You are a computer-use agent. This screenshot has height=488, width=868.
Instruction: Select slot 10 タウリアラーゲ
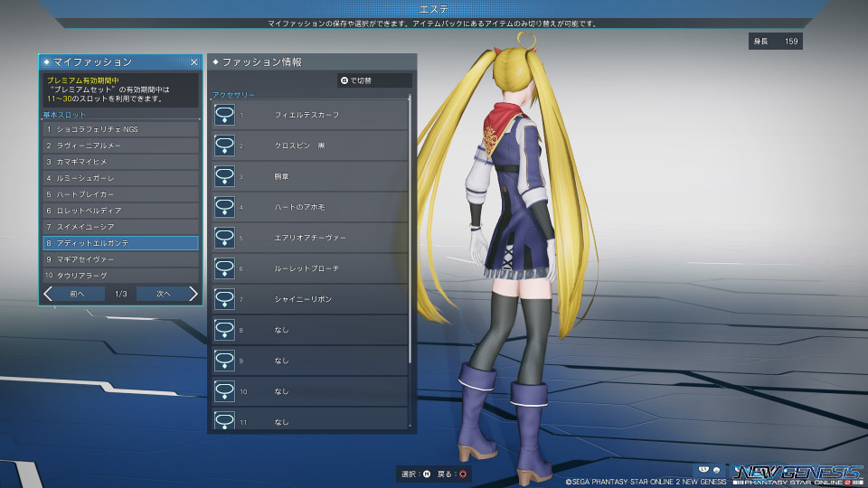[x=120, y=276]
